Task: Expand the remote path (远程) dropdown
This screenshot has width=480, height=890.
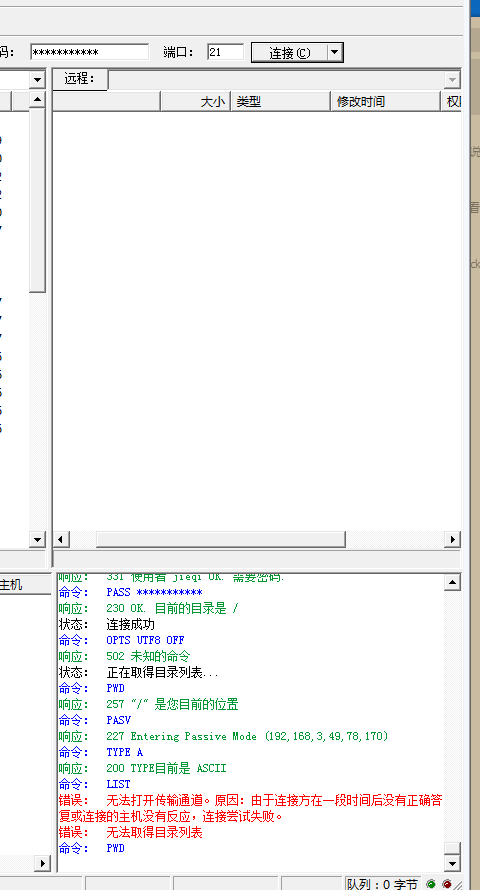Action: [452, 80]
